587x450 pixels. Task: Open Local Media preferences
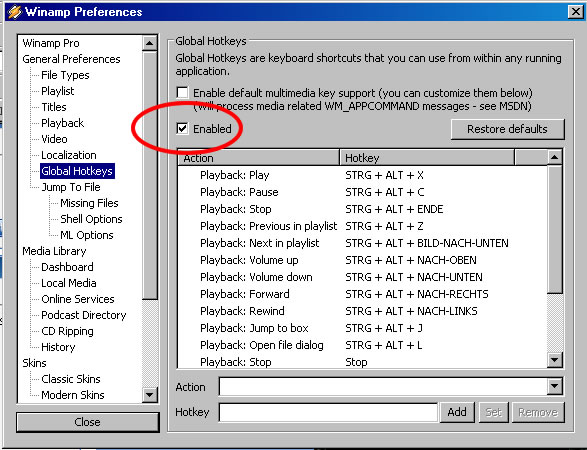pos(69,283)
